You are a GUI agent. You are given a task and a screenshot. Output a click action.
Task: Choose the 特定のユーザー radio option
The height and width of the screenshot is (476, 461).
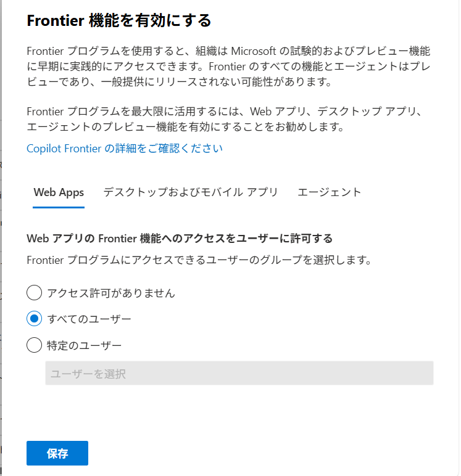(x=34, y=345)
